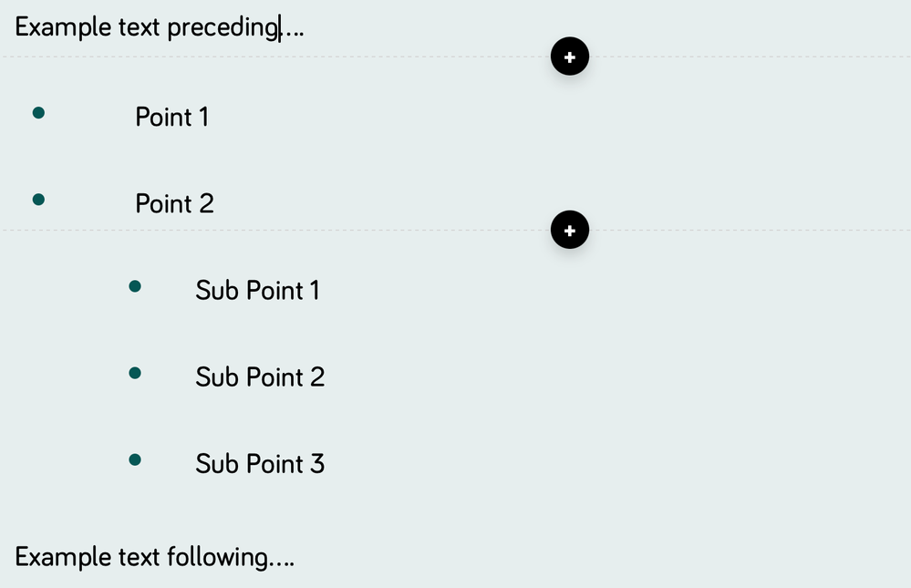Image resolution: width=911 pixels, height=588 pixels.
Task: Click the plus button below Point 2
Action: click(570, 231)
